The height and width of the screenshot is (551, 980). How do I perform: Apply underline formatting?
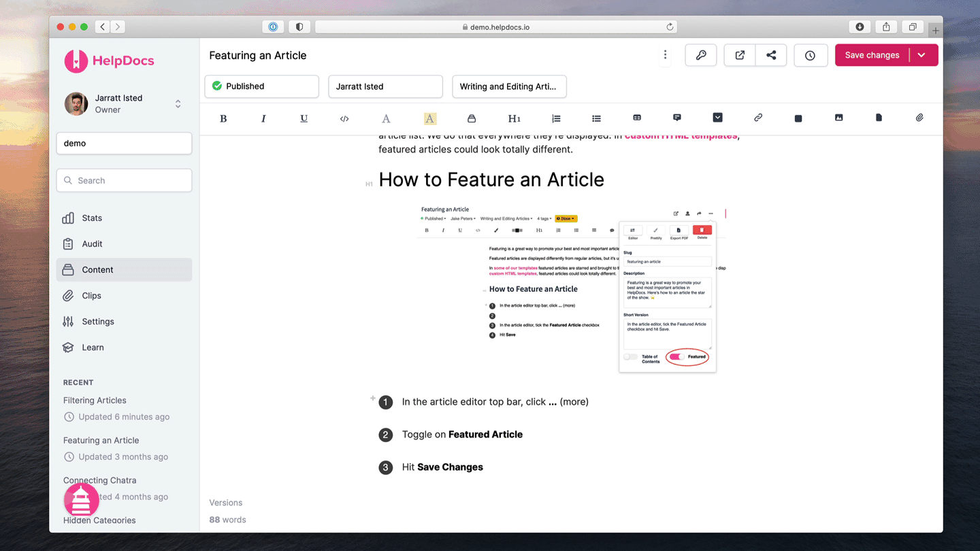(304, 118)
